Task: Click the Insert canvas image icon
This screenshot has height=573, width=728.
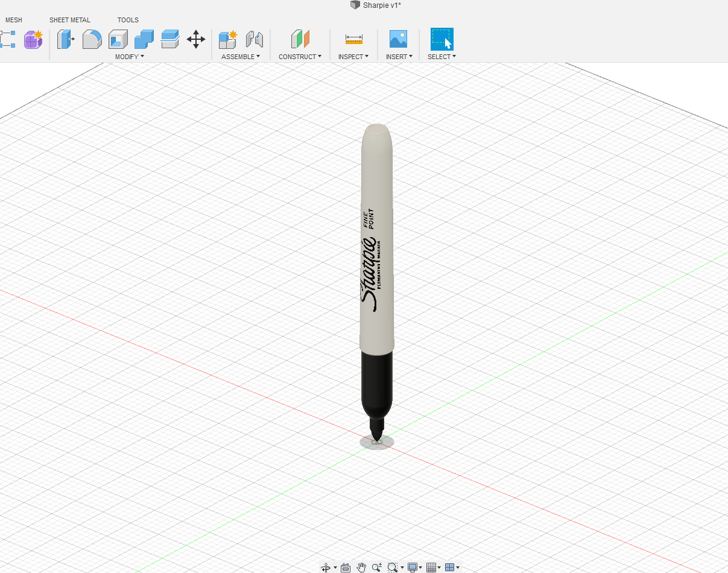Action: click(399, 39)
